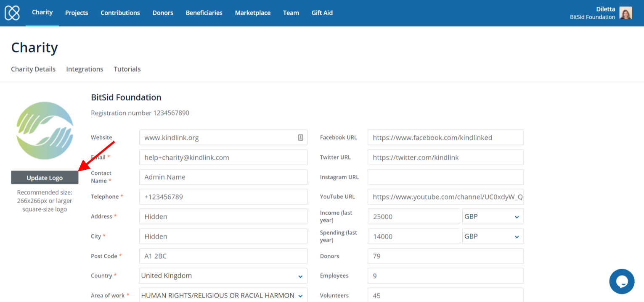Go to the Team tab
Image resolution: width=644 pixels, height=302 pixels.
[x=291, y=13]
